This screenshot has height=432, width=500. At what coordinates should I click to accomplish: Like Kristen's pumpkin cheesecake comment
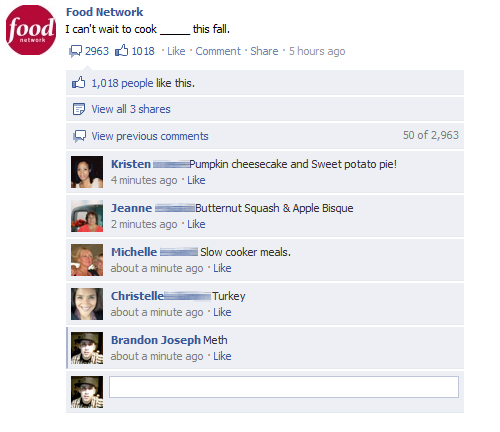(196, 180)
